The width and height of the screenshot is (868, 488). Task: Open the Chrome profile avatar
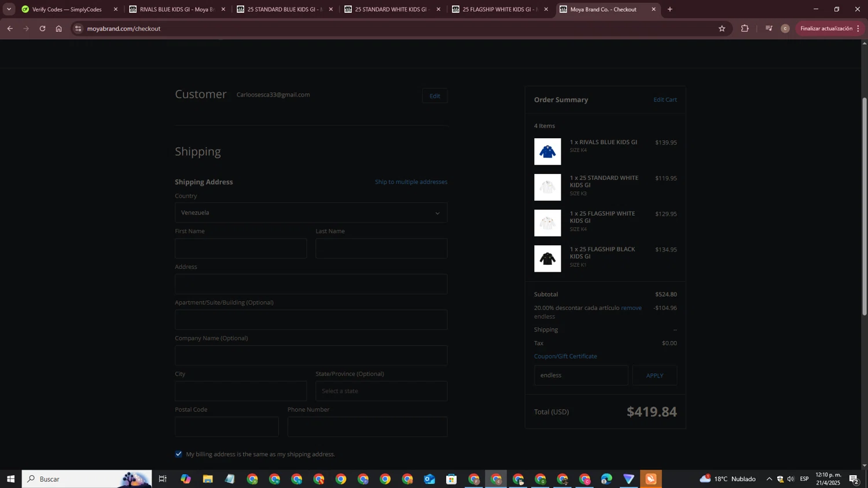(x=785, y=28)
